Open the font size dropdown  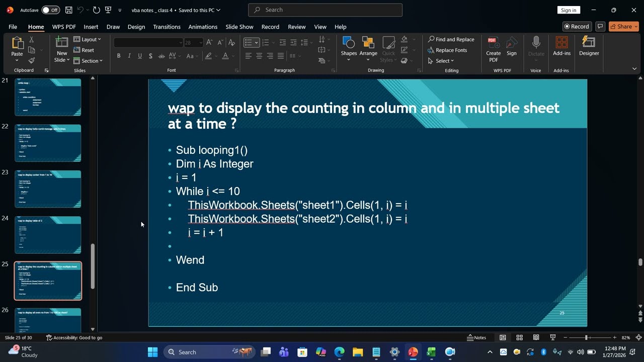click(201, 43)
